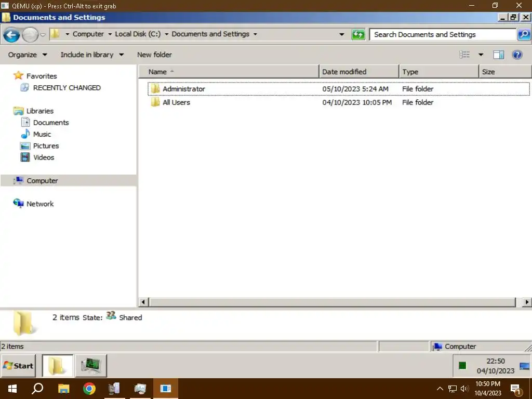Open the Include in library menu
532x399 pixels.
click(92, 55)
